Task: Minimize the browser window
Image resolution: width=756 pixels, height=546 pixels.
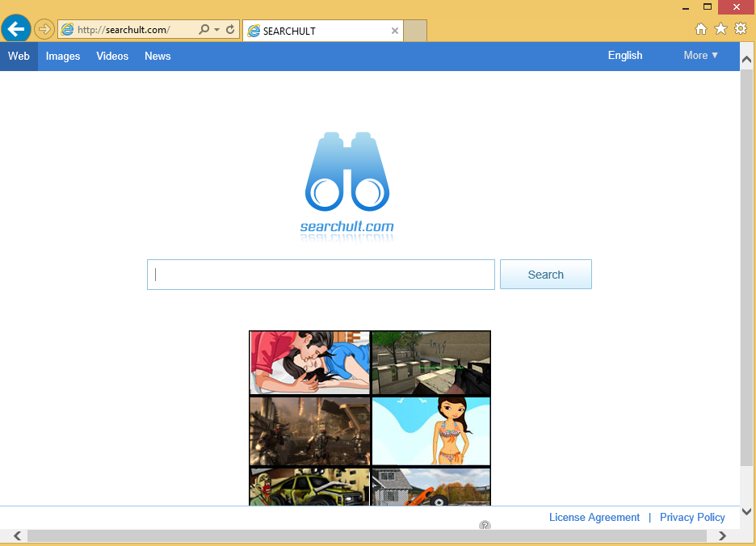Action: pos(686,8)
